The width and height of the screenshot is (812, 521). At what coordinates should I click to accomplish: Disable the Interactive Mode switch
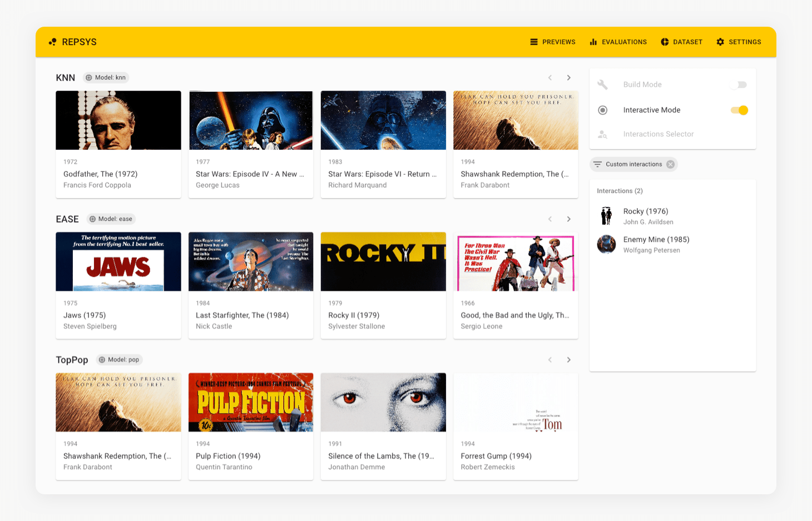tap(739, 110)
